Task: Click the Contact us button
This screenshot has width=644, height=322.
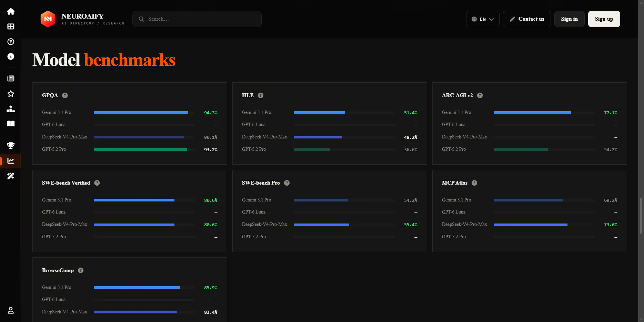Action: click(527, 19)
